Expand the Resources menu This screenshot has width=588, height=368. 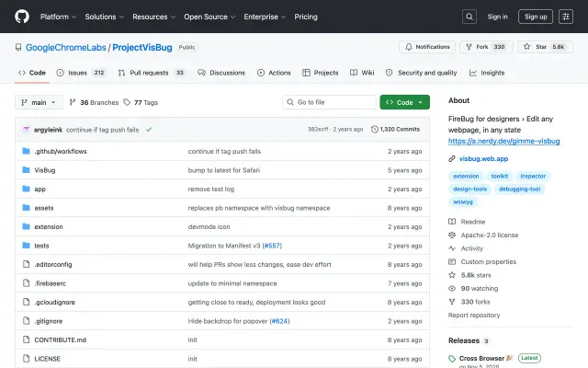(x=153, y=17)
